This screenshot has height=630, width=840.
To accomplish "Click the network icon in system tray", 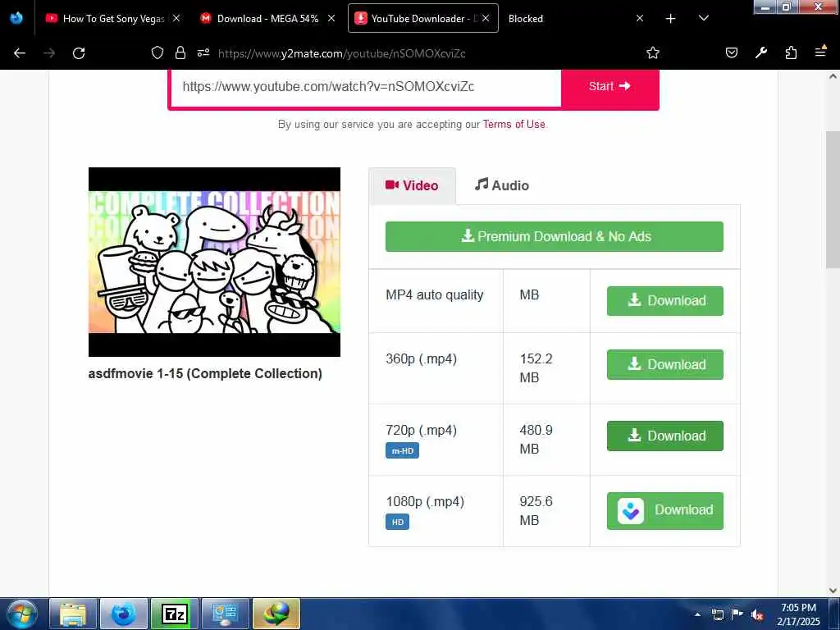I will click(x=717, y=615).
